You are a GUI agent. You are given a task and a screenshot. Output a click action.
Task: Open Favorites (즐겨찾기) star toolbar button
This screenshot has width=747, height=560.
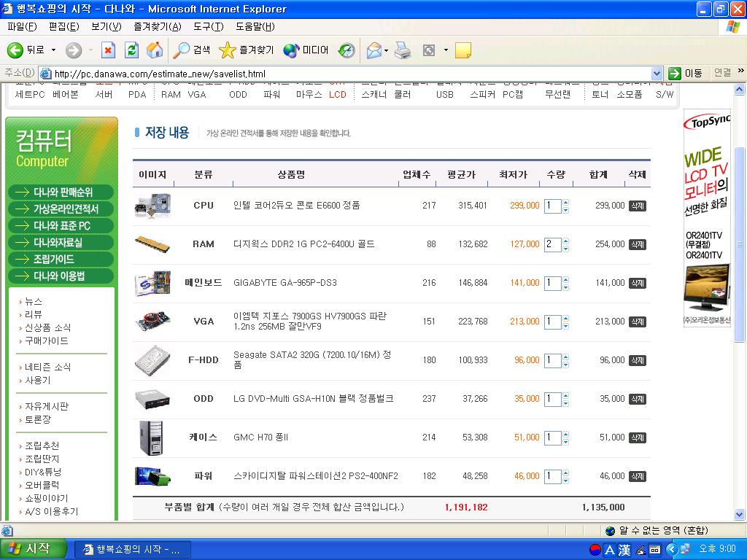247,50
